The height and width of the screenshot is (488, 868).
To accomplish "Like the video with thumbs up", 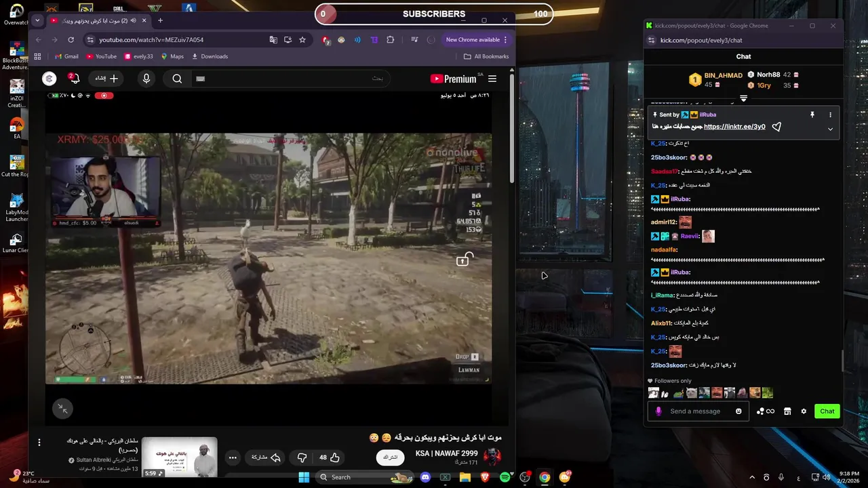I will click(329, 457).
